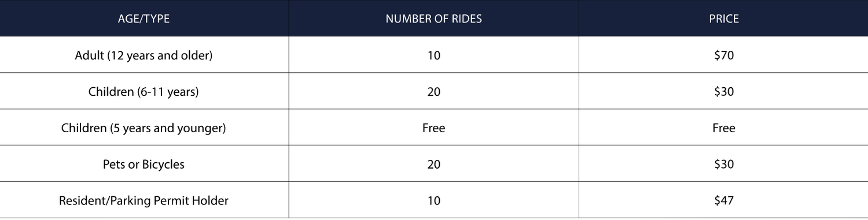Viewport: 868px width, 220px height.
Task: Click the 10 rides value for Adult
Action: [x=434, y=56]
